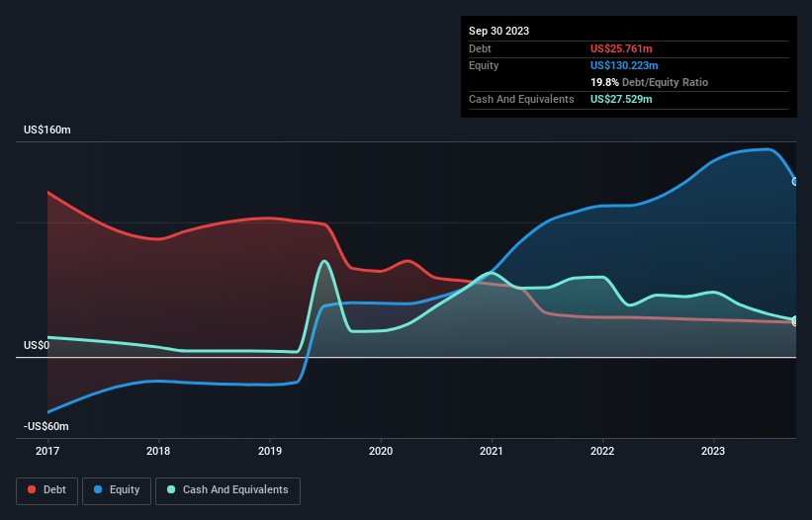This screenshot has height=520, width=812.
Task: Click the Equity label in the tooltip
Action: (x=484, y=65)
